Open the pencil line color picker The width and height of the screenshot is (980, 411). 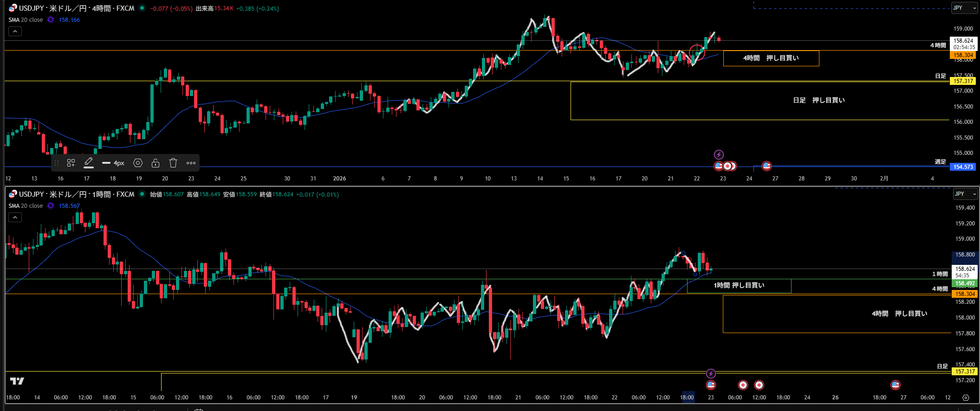tap(89, 163)
